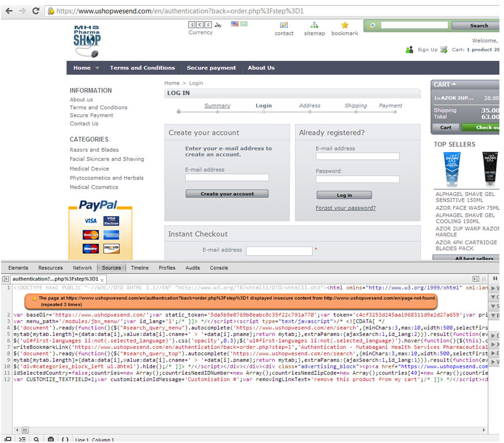Toggle pretty print braces icon
The width and height of the screenshot is (504, 443).
coord(65,439)
